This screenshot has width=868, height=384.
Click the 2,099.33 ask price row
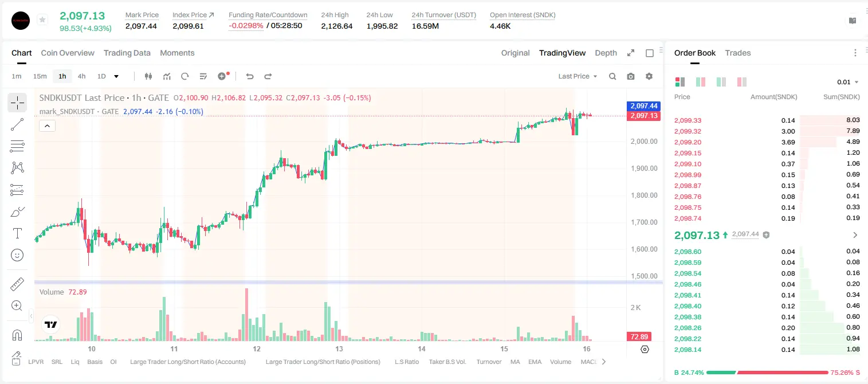point(767,120)
